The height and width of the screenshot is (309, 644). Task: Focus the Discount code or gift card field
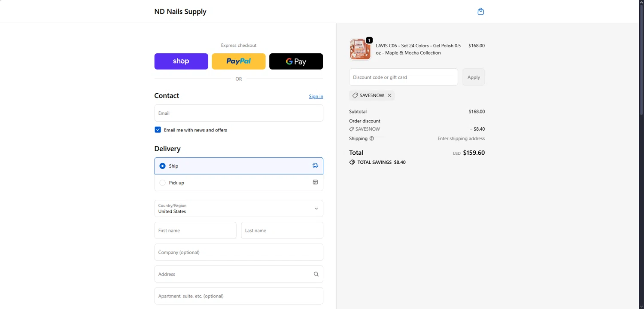click(404, 77)
